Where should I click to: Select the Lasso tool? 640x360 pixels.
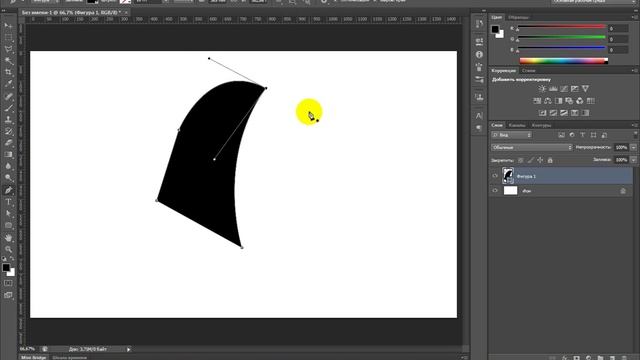(x=8, y=49)
